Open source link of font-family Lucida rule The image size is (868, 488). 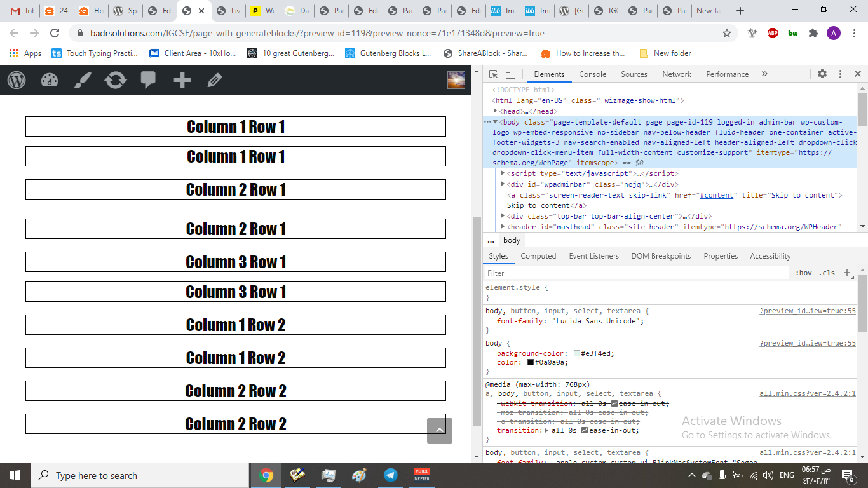point(808,311)
